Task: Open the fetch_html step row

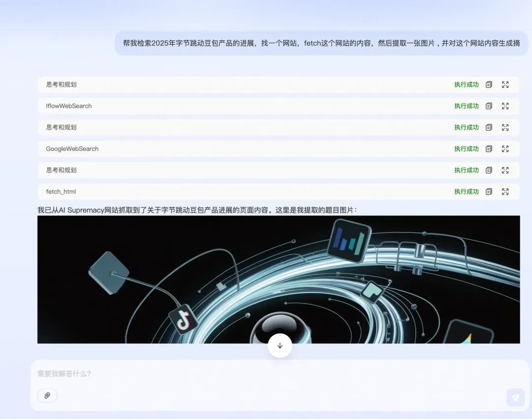Action: [x=197, y=192]
